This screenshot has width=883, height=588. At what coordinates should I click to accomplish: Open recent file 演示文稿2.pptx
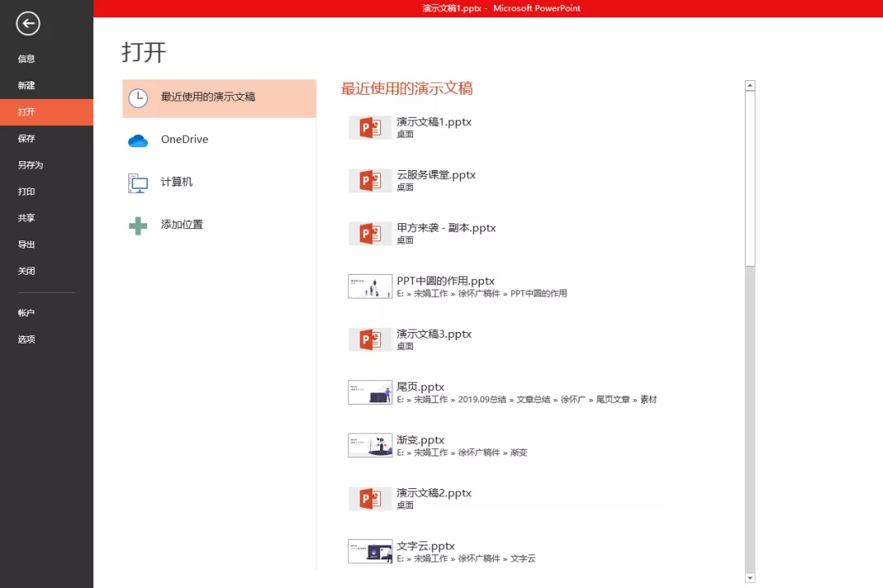[x=434, y=493]
